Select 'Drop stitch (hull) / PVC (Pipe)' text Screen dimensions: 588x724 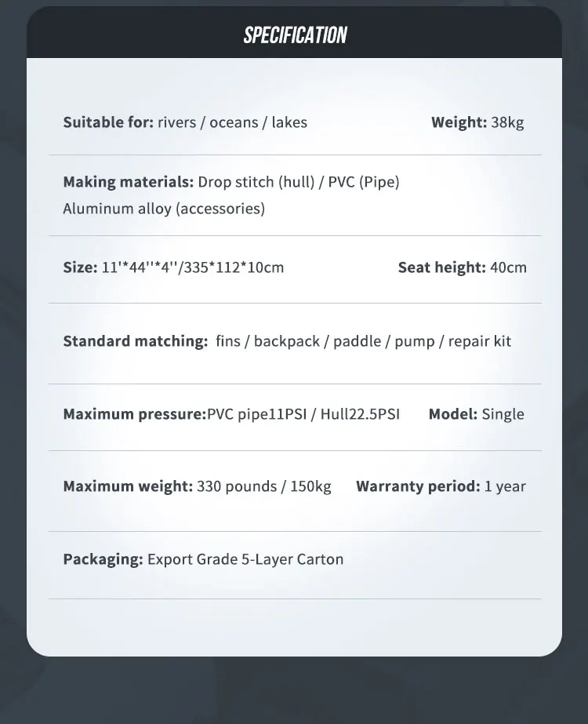[299, 182]
